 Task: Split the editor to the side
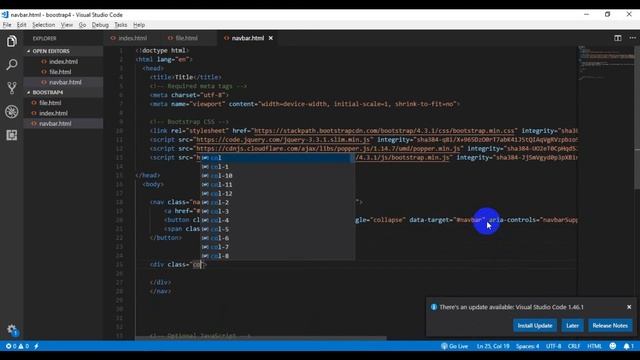click(x=618, y=38)
